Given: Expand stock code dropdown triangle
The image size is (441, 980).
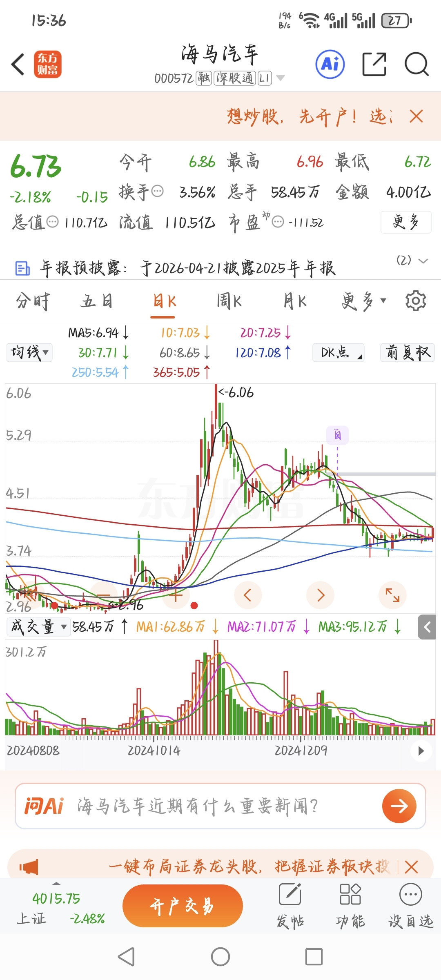Looking at the screenshot, I should pyautogui.click(x=281, y=78).
